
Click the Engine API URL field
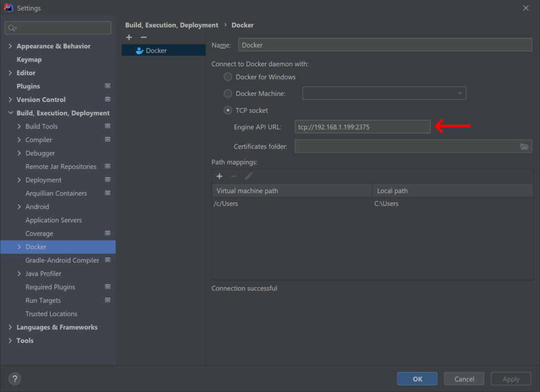tap(363, 127)
